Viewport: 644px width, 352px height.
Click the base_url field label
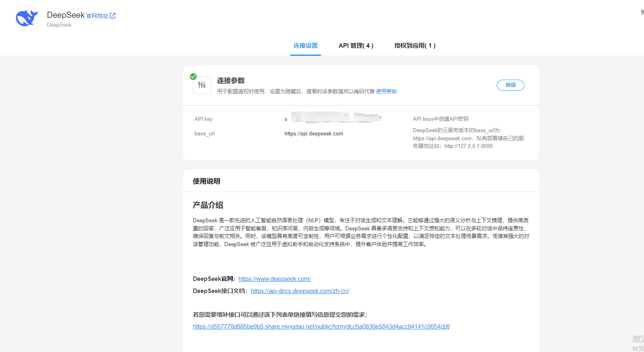click(204, 134)
